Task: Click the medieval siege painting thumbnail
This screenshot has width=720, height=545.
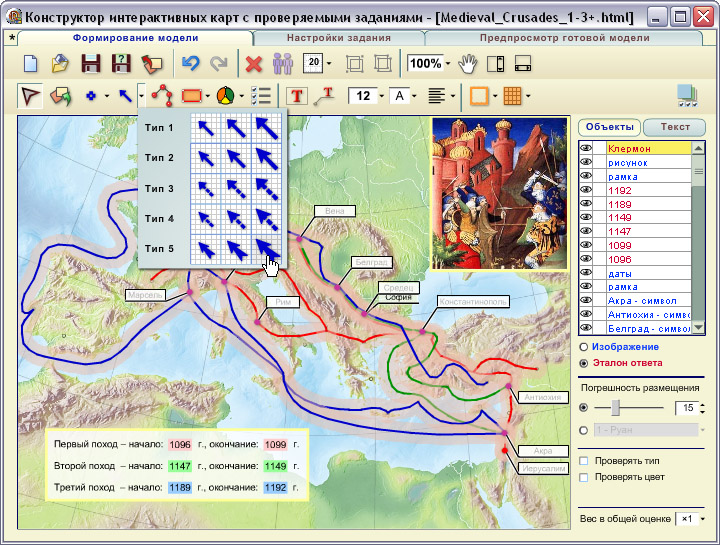Action: 500,193
